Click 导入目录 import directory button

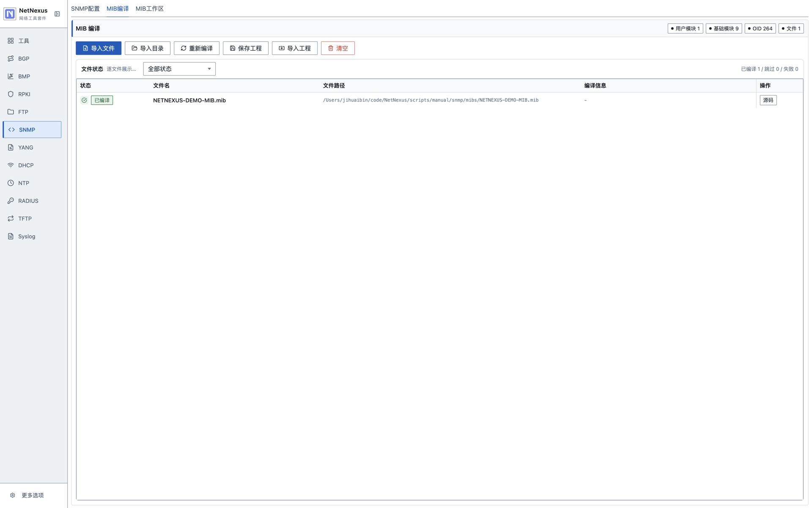pos(148,48)
